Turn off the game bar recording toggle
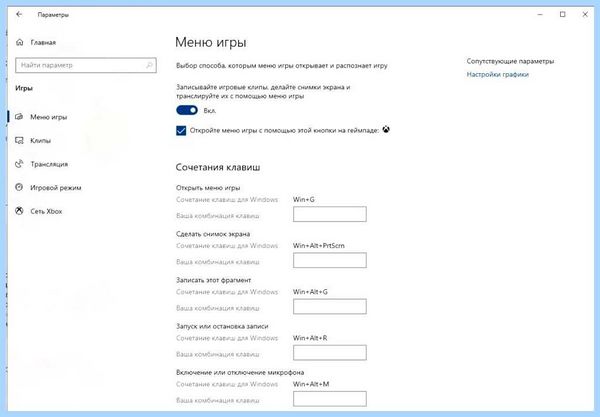 [x=187, y=110]
